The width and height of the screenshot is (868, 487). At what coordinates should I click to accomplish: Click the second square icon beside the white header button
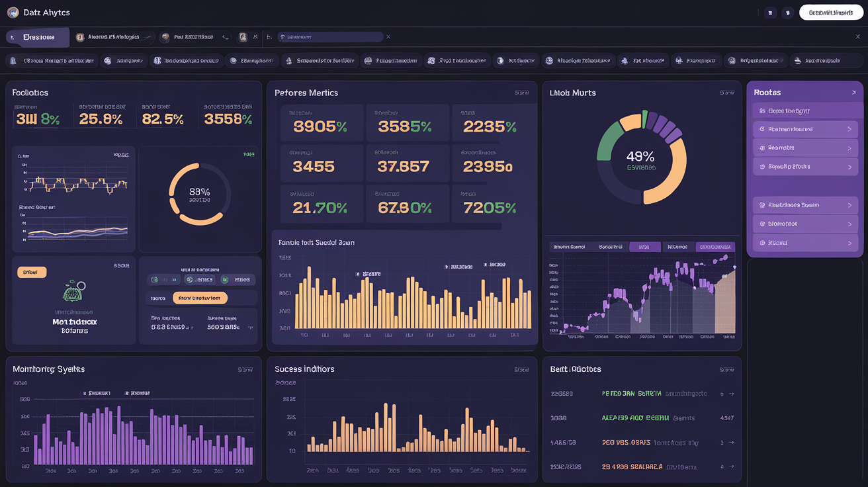tap(787, 13)
